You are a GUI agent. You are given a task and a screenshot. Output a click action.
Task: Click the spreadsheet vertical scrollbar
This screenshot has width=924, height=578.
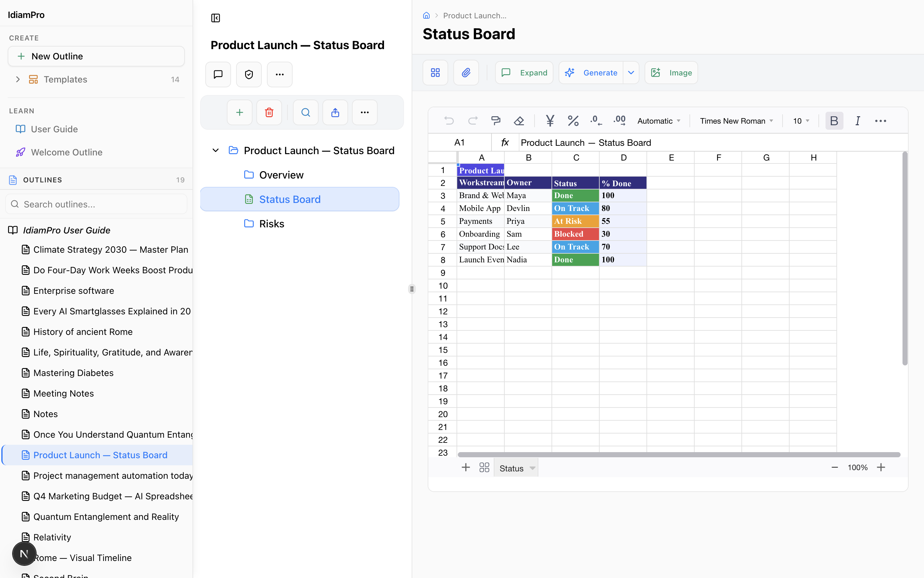tap(904, 258)
